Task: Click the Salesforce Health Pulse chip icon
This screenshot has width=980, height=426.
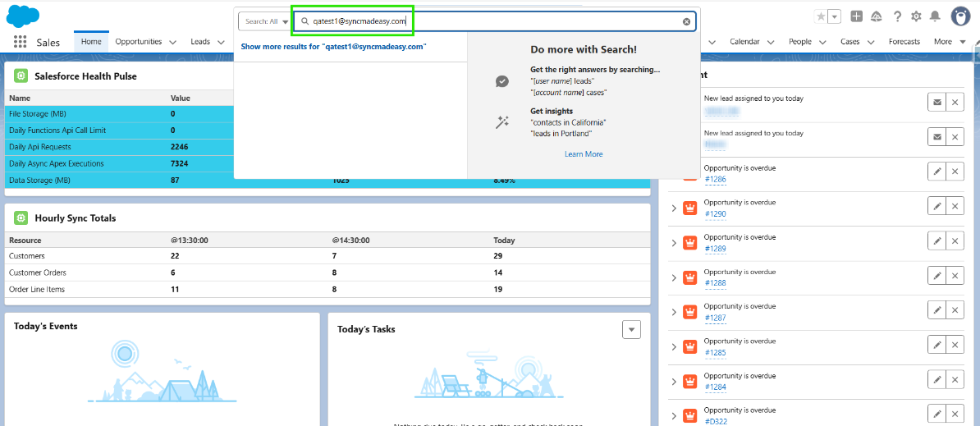Action: tap(21, 76)
